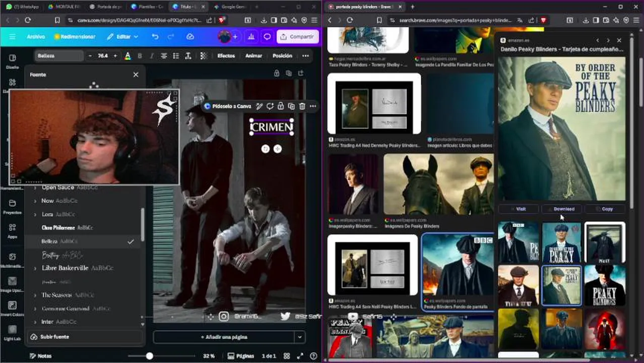644x363 pixels.
Task: Open text spacing options
Action: (x=188, y=56)
